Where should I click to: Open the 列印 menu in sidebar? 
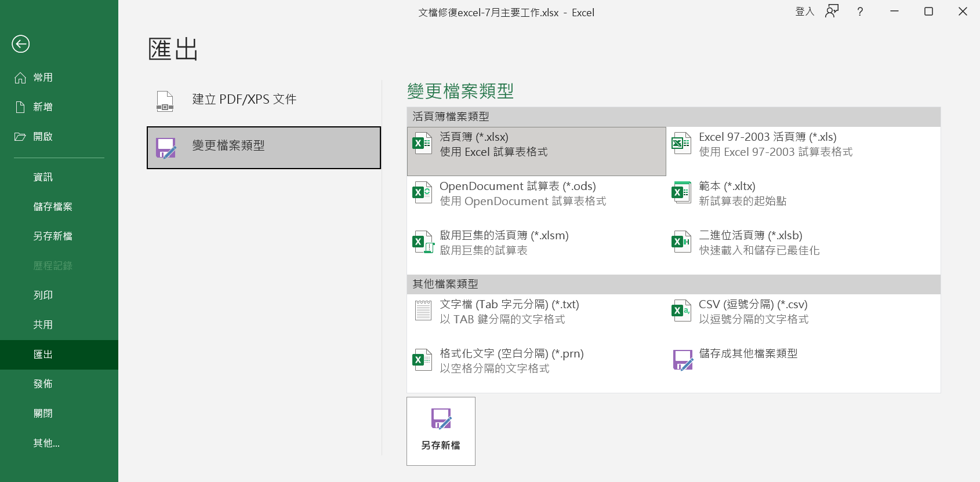(x=43, y=295)
